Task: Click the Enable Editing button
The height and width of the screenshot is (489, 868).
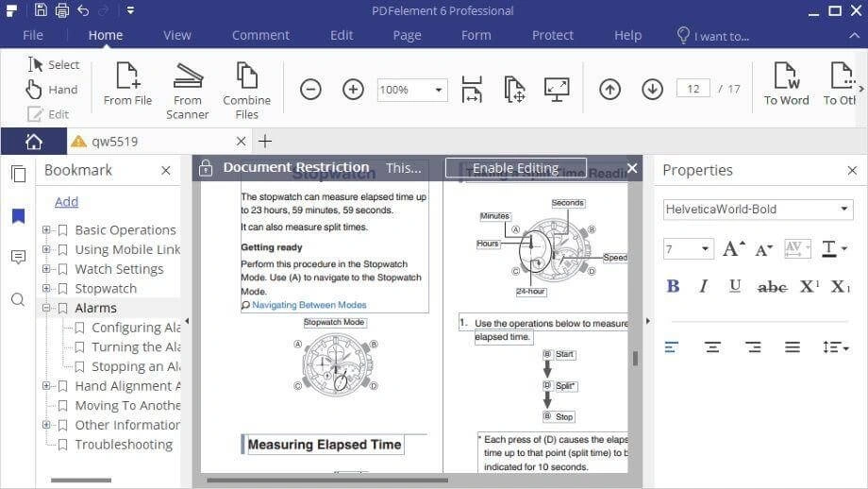Action: click(x=515, y=168)
